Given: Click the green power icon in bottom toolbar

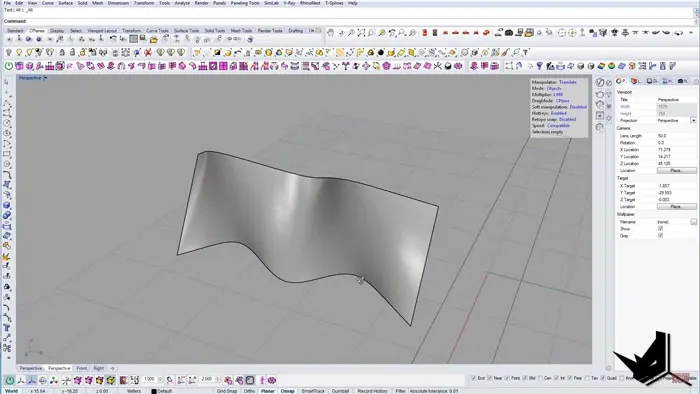Looking at the screenshot, I should point(9,380).
